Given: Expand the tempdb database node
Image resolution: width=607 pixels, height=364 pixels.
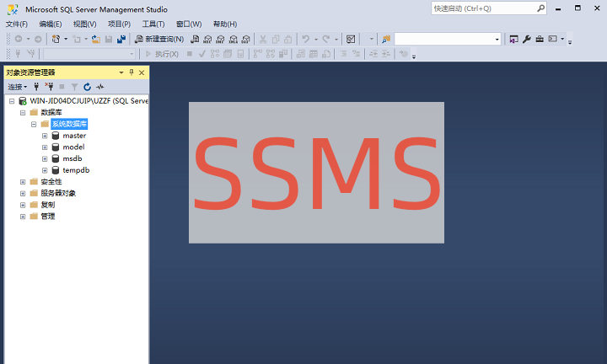Looking at the screenshot, I should point(45,170).
